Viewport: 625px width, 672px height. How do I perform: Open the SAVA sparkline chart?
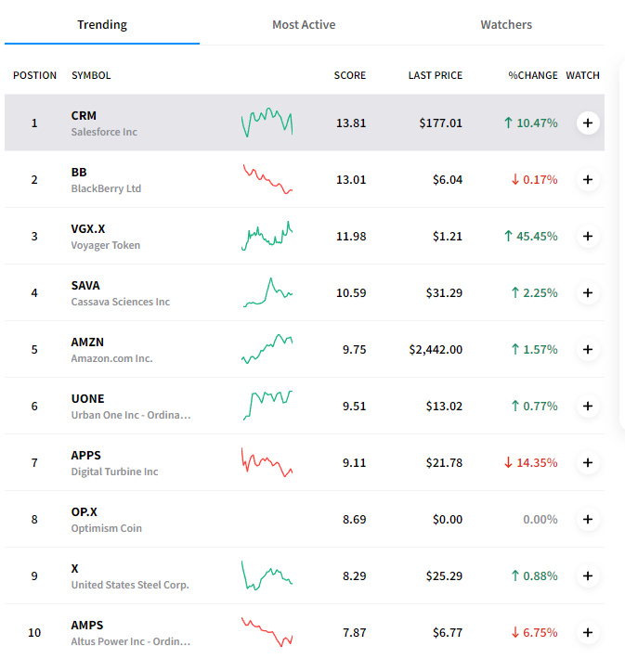pyautogui.click(x=267, y=292)
